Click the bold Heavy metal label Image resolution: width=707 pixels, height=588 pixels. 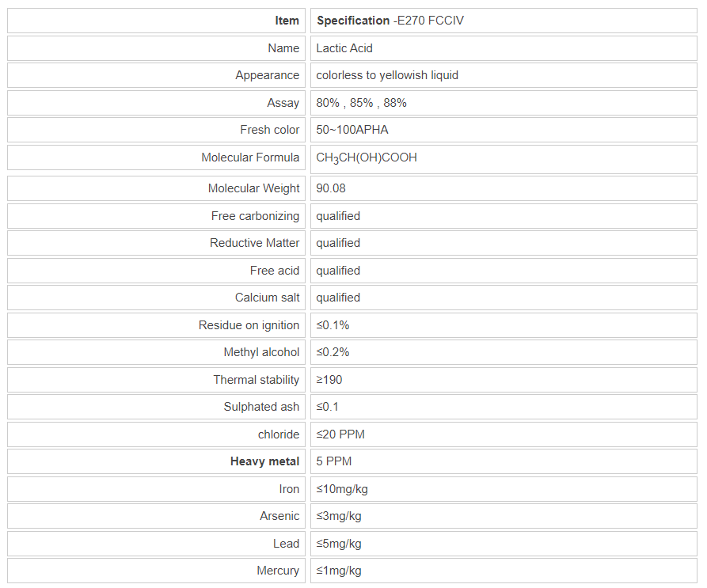[x=264, y=461]
